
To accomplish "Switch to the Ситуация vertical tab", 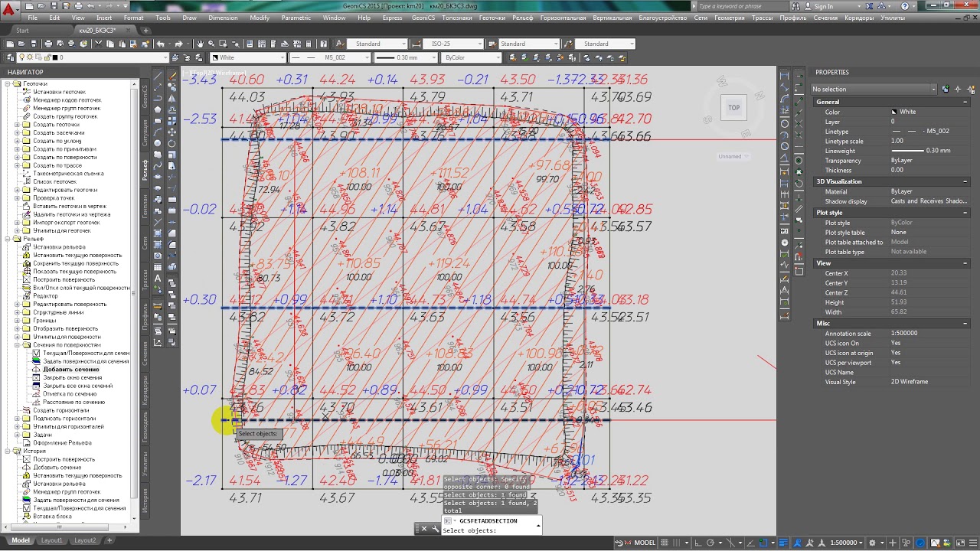I will click(x=145, y=133).
